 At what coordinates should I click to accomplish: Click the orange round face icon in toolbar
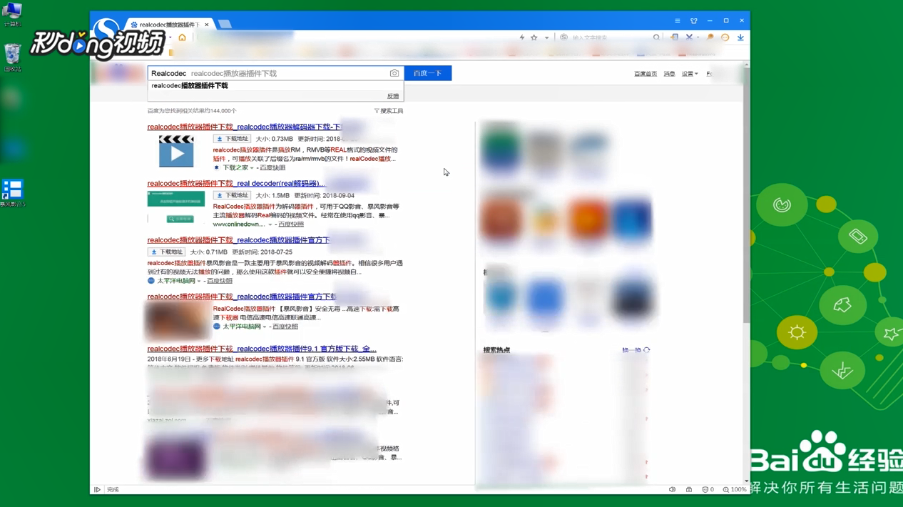[725, 37]
